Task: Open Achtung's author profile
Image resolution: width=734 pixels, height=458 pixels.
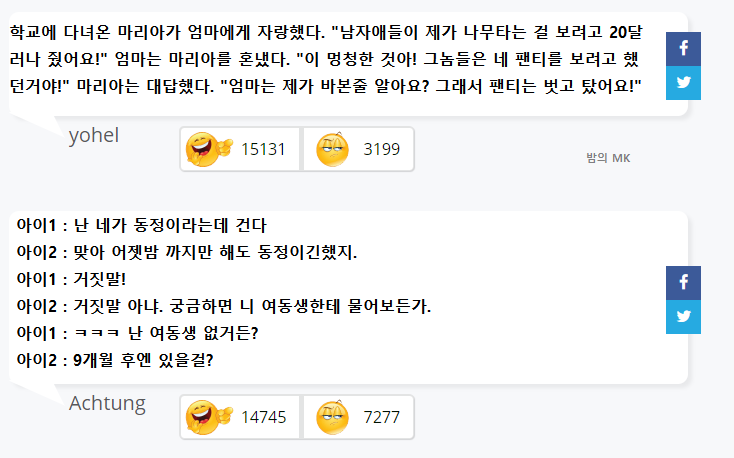Action: [x=107, y=403]
